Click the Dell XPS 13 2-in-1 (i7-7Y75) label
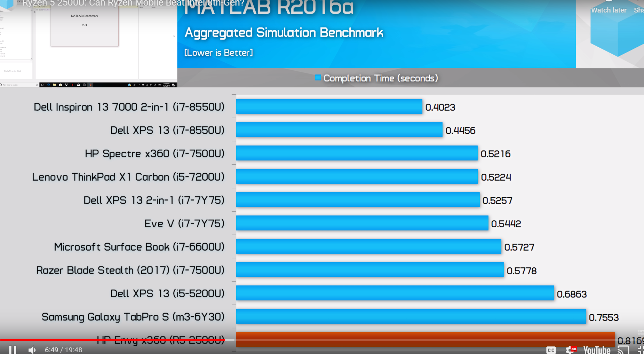644x354 pixels. (154, 200)
